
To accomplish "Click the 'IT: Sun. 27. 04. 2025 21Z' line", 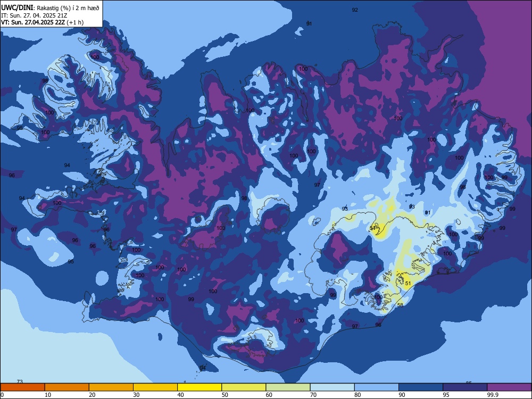I will [34, 15].
